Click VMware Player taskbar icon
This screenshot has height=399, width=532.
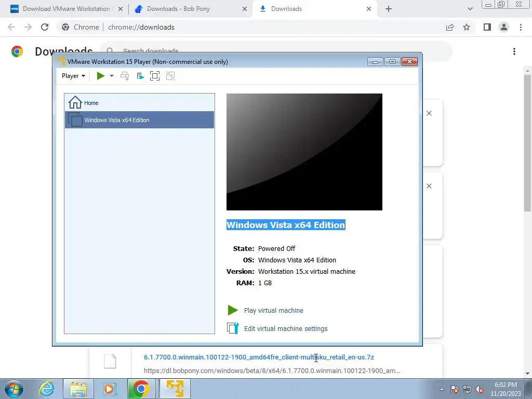coord(175,389)
